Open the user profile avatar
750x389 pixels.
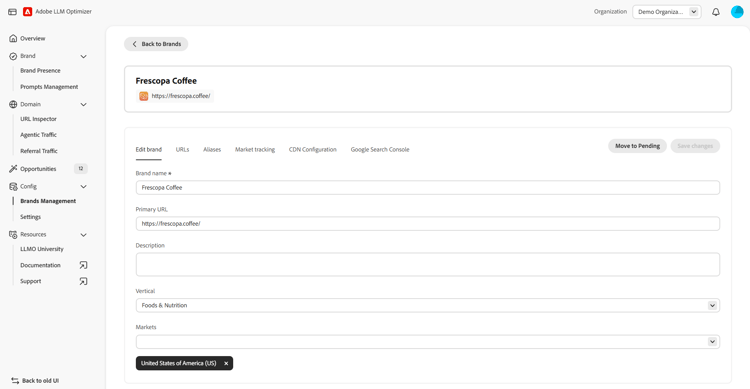click(737, 12)
